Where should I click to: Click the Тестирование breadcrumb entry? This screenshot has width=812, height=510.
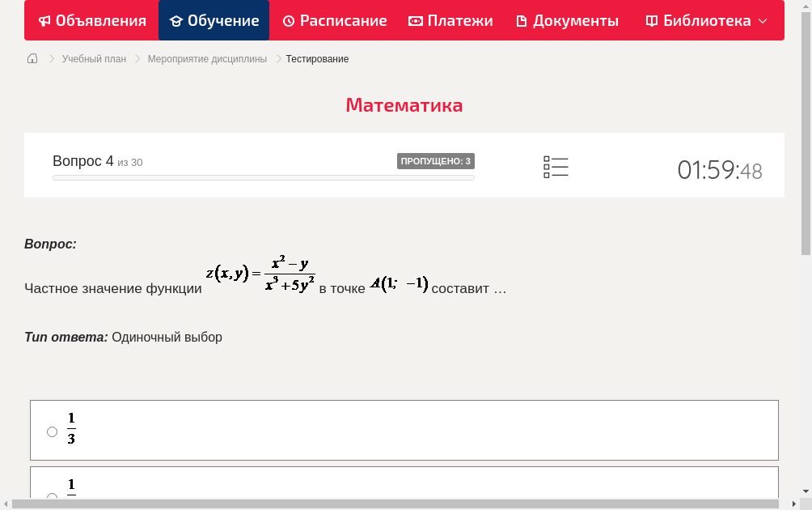pos(315,58)
